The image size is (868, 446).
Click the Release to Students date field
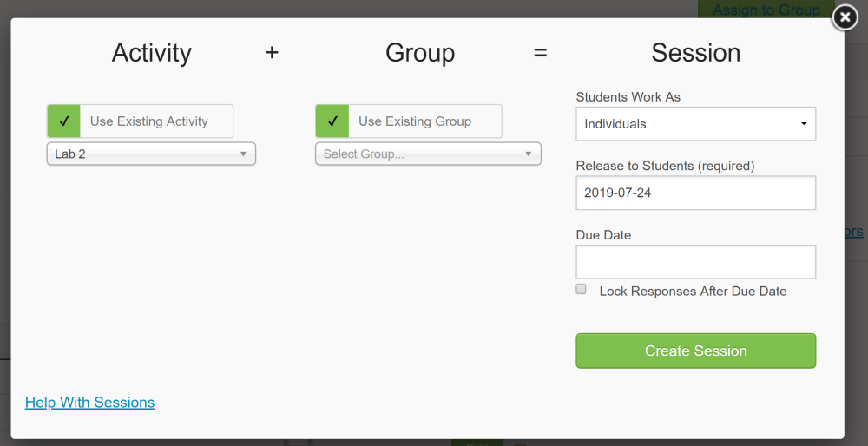tap(695, 193)
